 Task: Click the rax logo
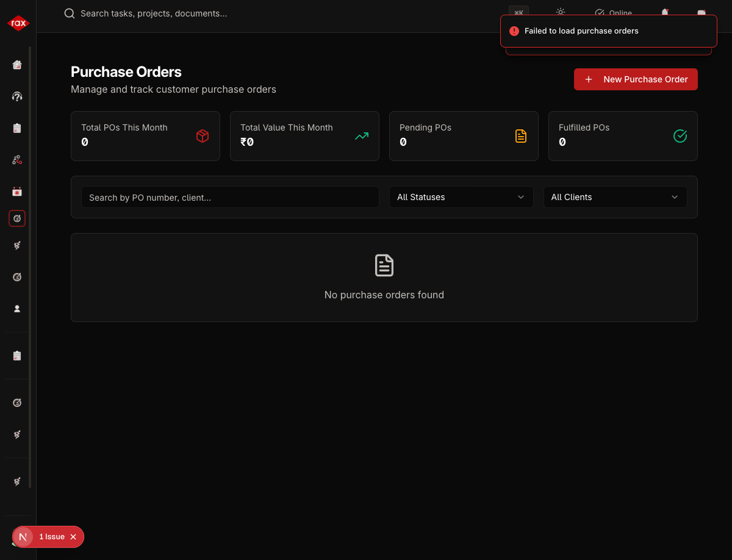tap(18, 23)
